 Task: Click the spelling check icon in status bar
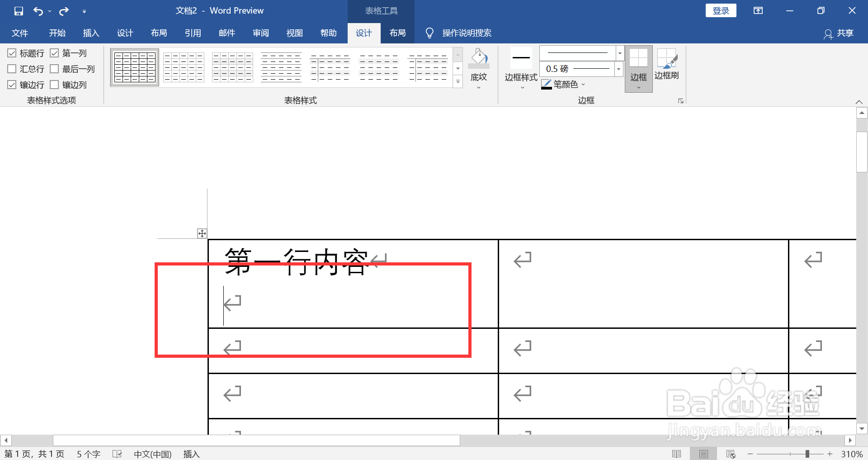click(x=117, y=454)
